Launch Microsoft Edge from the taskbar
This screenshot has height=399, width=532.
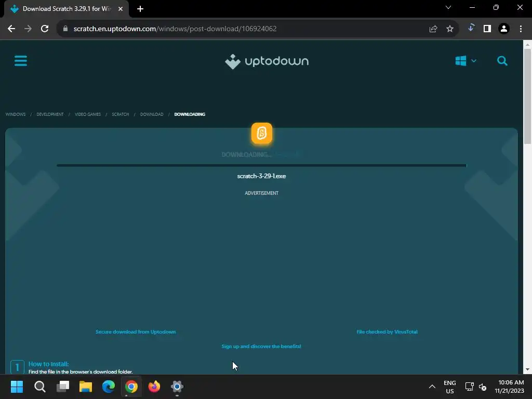(109, 387)
